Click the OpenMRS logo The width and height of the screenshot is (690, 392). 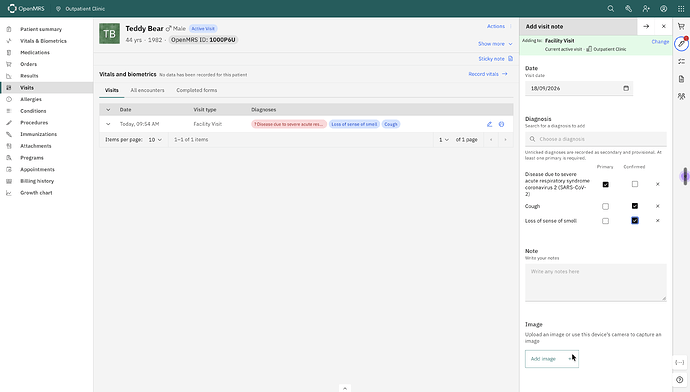click(26, 8)
